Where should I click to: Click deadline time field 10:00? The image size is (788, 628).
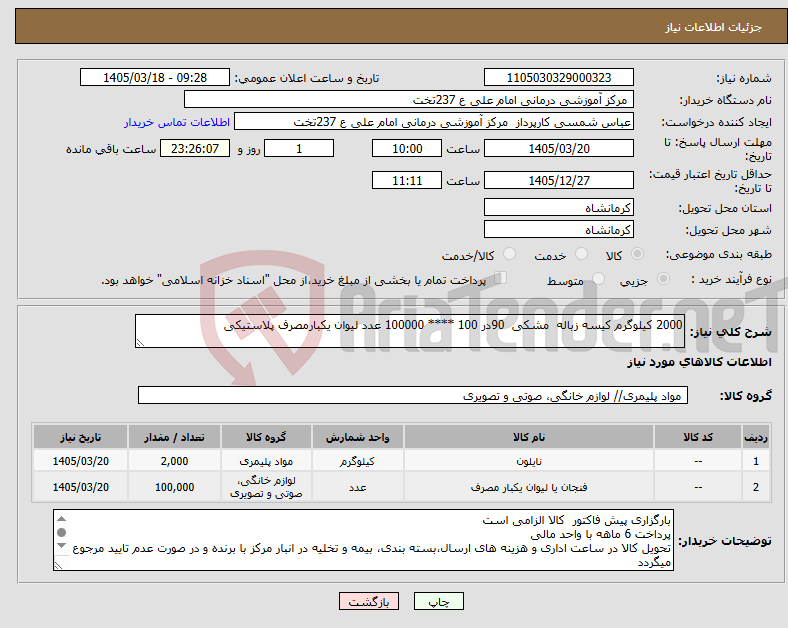pyautogui.click(x=407, y=149)
